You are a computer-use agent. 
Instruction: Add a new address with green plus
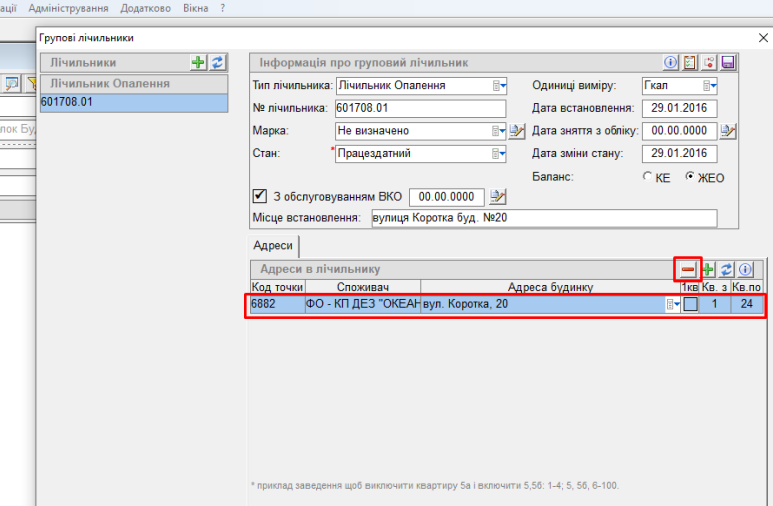(x=707, y=270)
